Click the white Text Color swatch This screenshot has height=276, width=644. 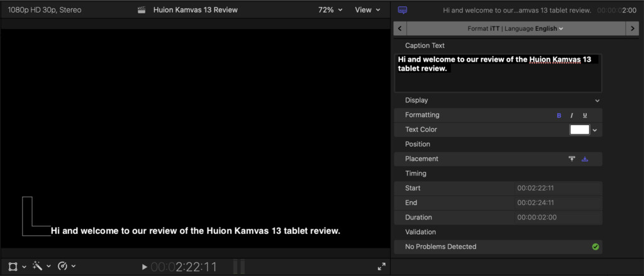(x=579, y=130)
